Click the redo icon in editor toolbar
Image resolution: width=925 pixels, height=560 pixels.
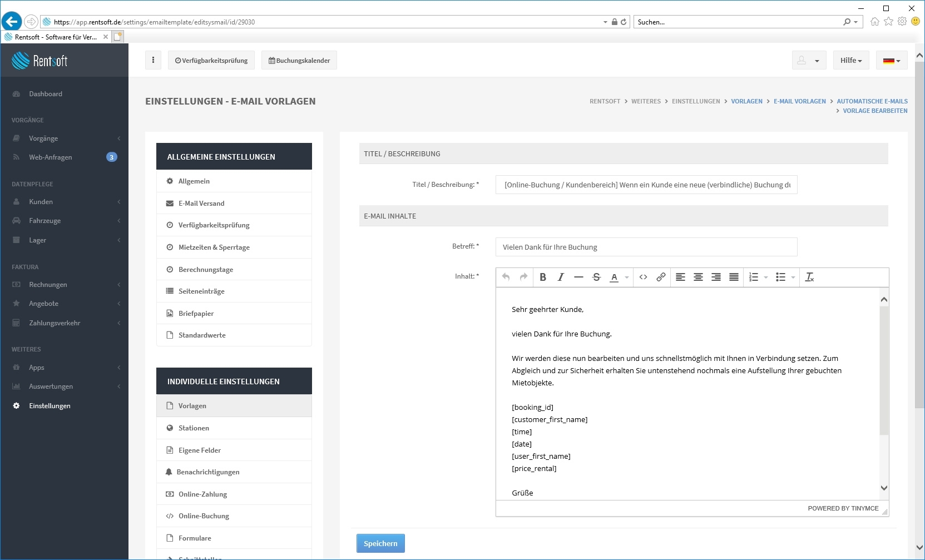523,277
